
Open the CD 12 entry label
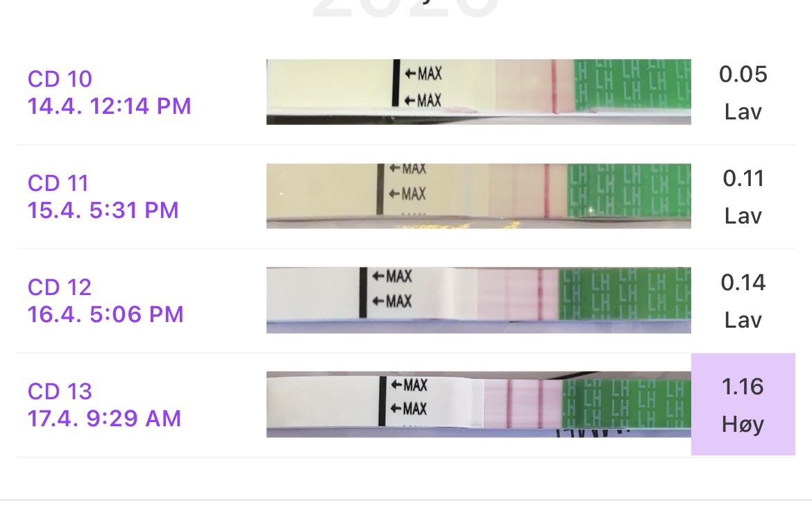[60, 287]
